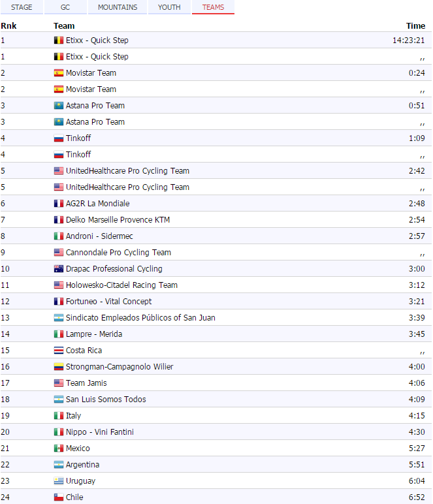Open the Italy national team link

73,416
